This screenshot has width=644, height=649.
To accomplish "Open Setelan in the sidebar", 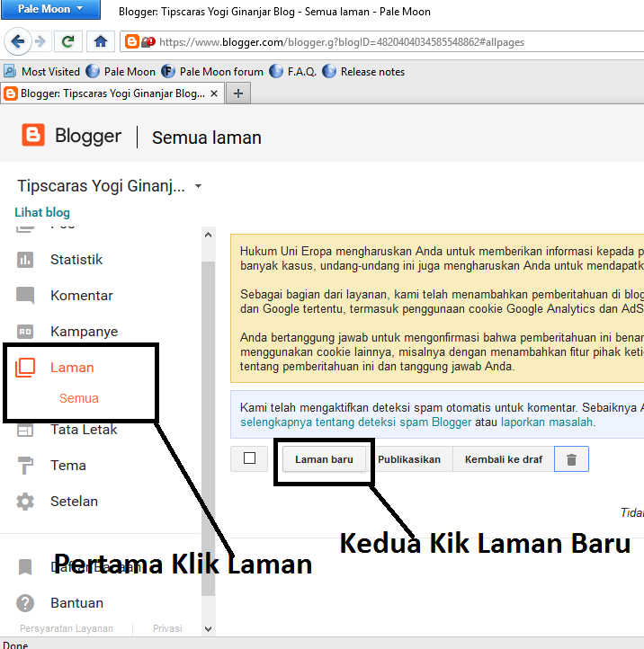I will pos(74,502).
